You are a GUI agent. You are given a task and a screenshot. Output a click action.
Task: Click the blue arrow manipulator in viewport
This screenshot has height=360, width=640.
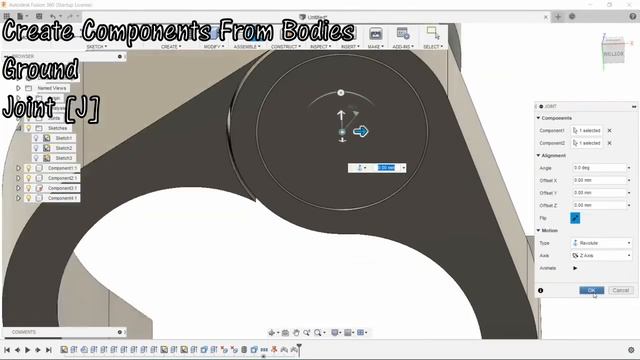point(360,131)
